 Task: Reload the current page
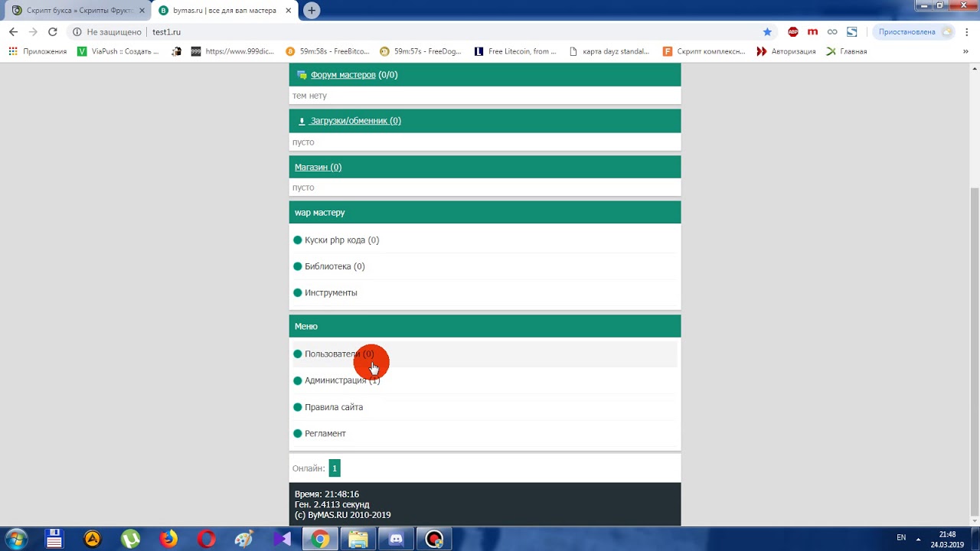click(53, 32)
